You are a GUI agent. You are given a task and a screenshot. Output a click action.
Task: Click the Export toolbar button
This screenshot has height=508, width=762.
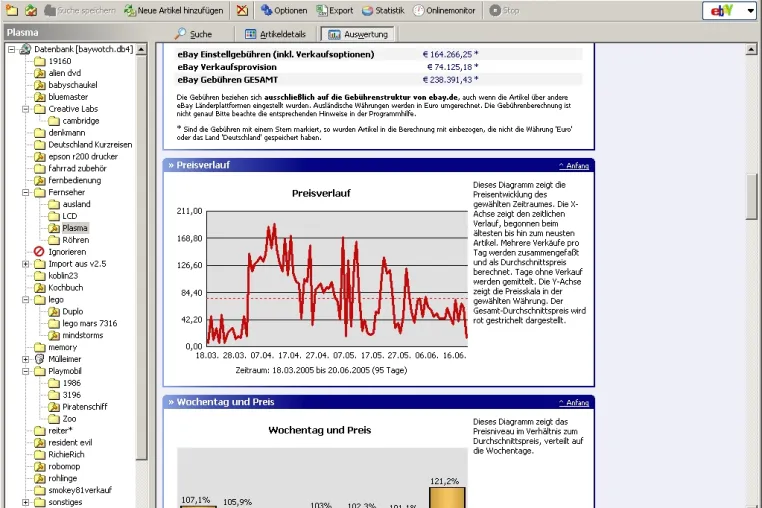[335, 10]
